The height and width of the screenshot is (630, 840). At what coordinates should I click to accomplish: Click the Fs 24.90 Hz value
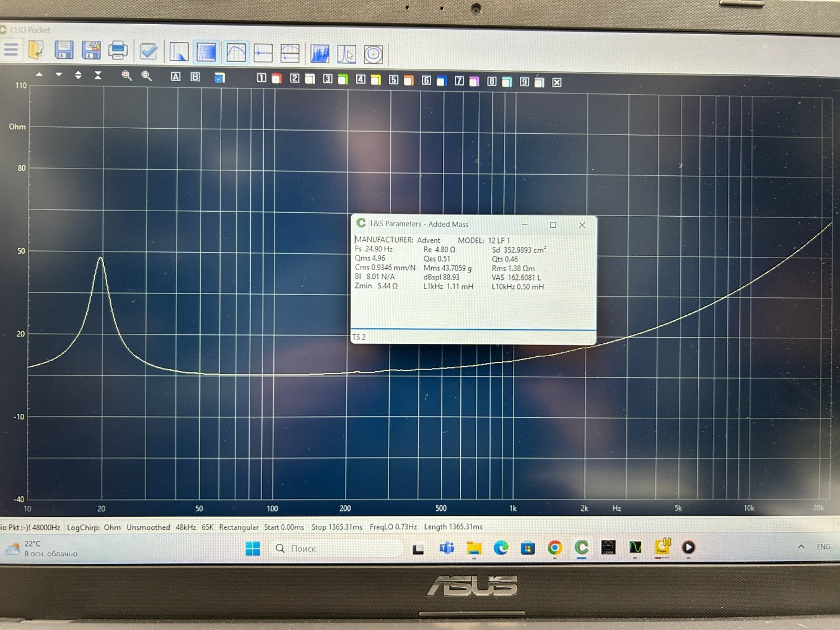coord(379,249)
